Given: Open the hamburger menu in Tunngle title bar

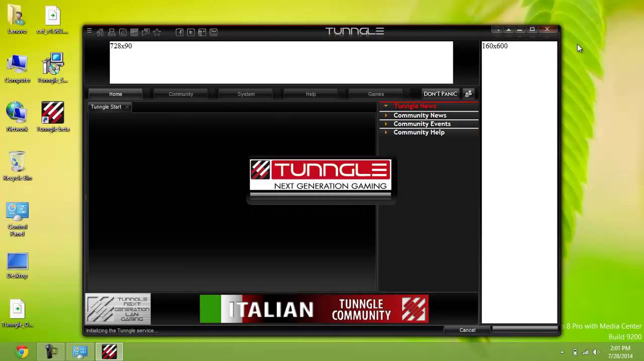Looking at the screenshot, I should pos(89,31).
